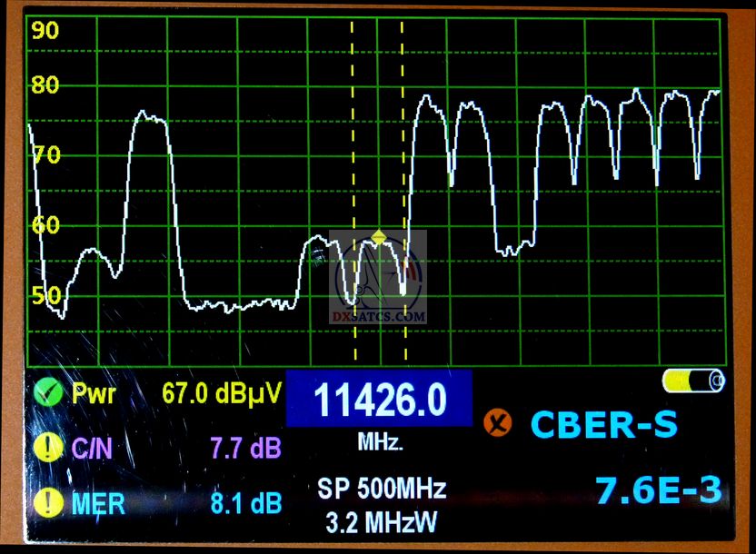Click the MHz unit label under frequency
756x554 pixels.
380,443
